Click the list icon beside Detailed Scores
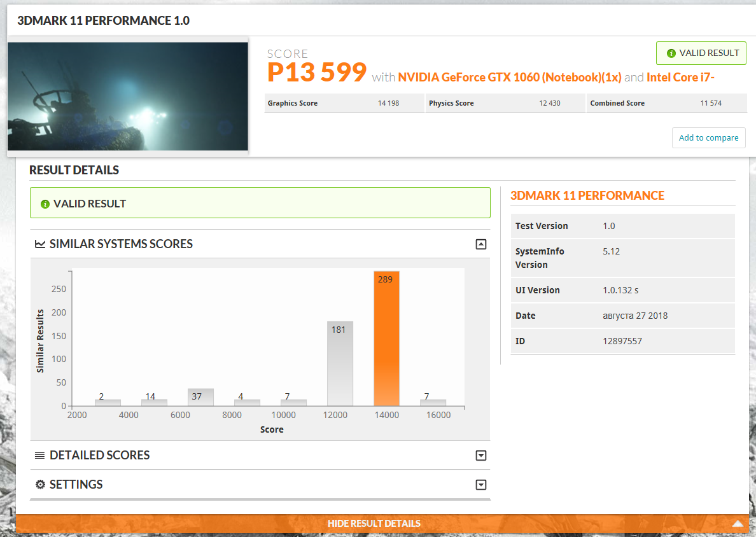Viewport: 756px width, 537px height. [x=40, y=456]
